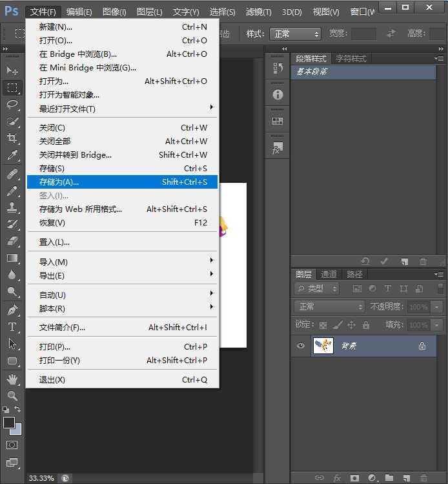
Task: Toggle lock transparent pixels in Layers panel
Action: coord(323,325)
